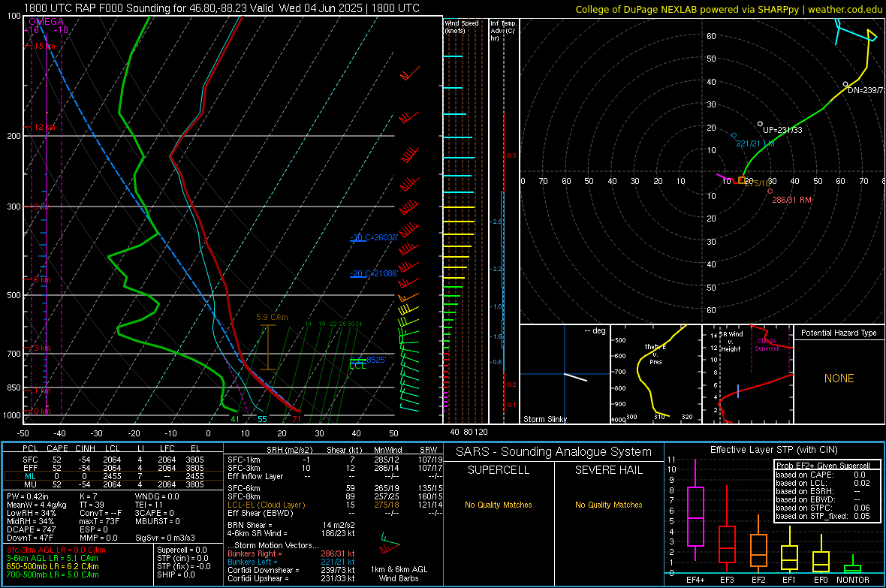The width and height of the screenshot is (886, 588).
Task: Click the 'Corfidi Downshear' row
Action: point(291,570)
